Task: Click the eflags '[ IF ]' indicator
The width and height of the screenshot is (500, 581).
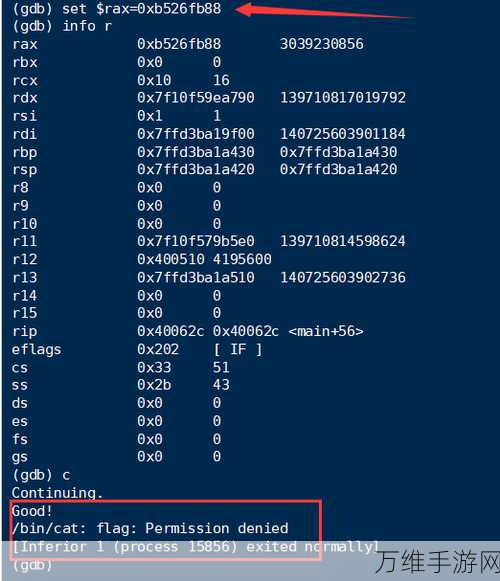Action: coord(238,349)
